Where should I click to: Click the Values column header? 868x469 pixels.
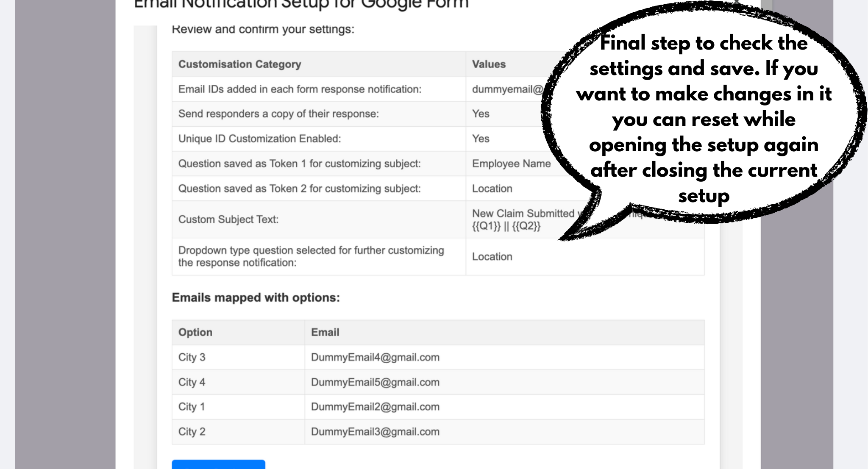click(x=489, y=64)
